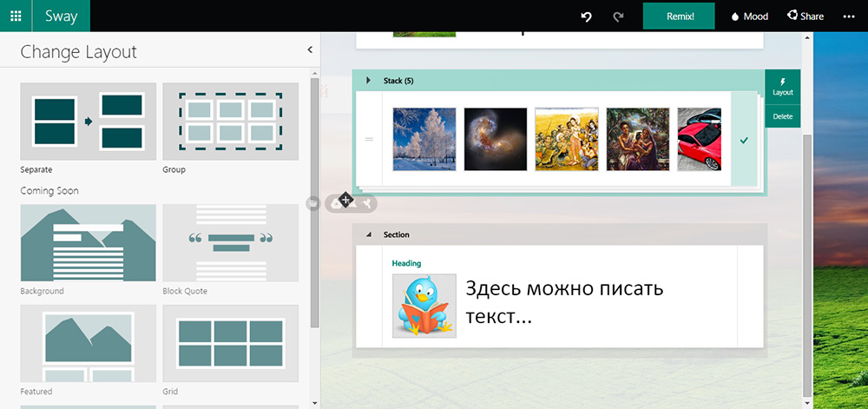Click the Remix! button
868x409 pixels.
[679, 16]
